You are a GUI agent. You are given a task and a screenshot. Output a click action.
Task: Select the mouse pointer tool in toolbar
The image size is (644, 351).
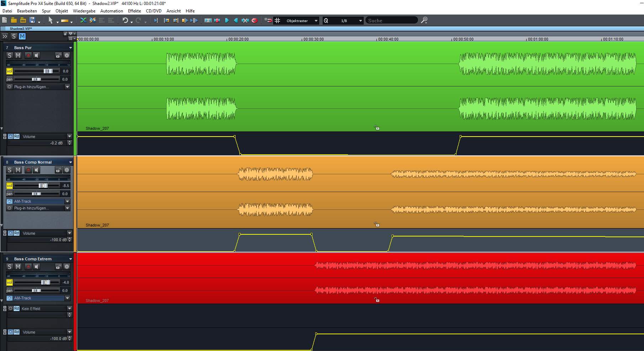tap(50, 21)
